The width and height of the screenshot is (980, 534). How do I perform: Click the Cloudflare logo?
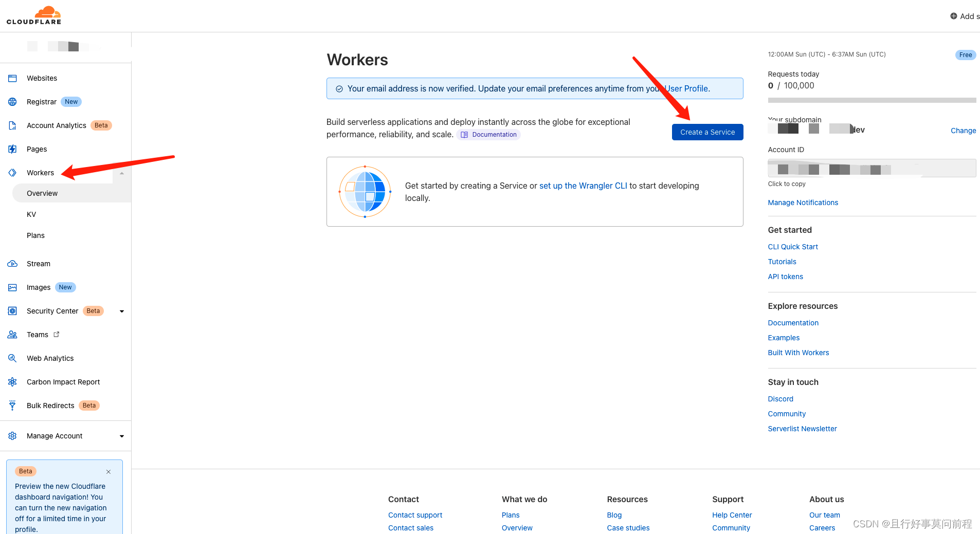coord(34,15)
